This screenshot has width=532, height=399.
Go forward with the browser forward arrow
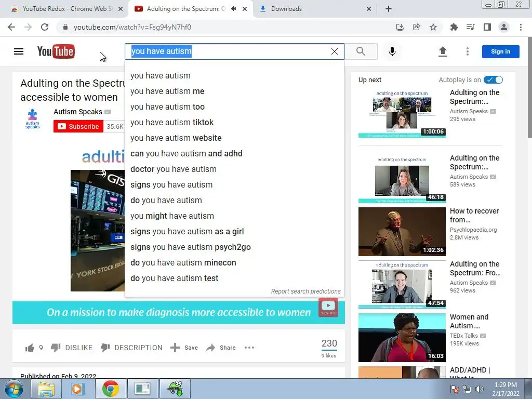click(x=28, y=27)
